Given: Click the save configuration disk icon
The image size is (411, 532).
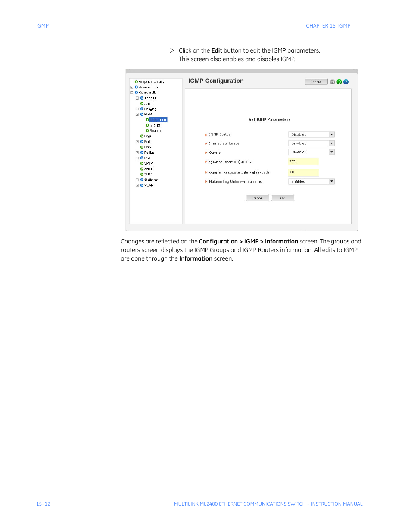Looking at the screenshot, I should click(x=333, y=82).
